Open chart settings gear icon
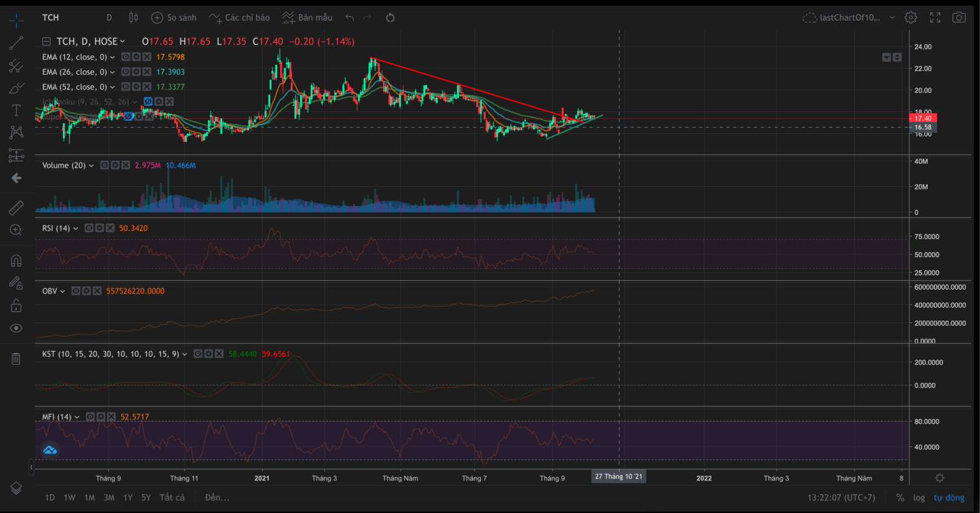980x513 pixels. point(911,17)
